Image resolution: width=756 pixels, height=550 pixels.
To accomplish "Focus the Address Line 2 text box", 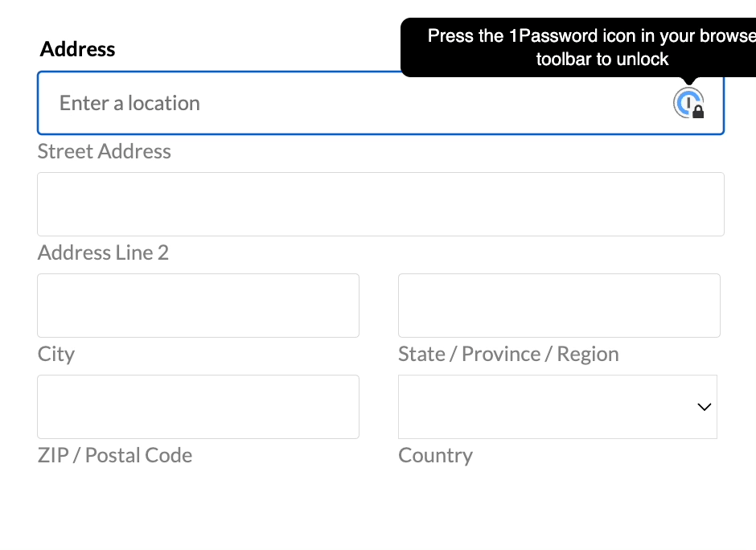I will 380,204.
